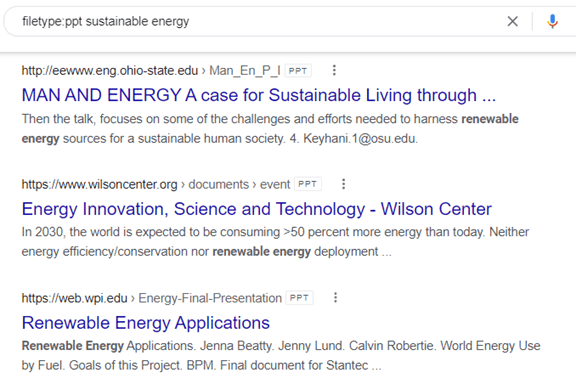Open options menu for web.wpi.edu result
This screenshot has width=576, height=384.
335,297
